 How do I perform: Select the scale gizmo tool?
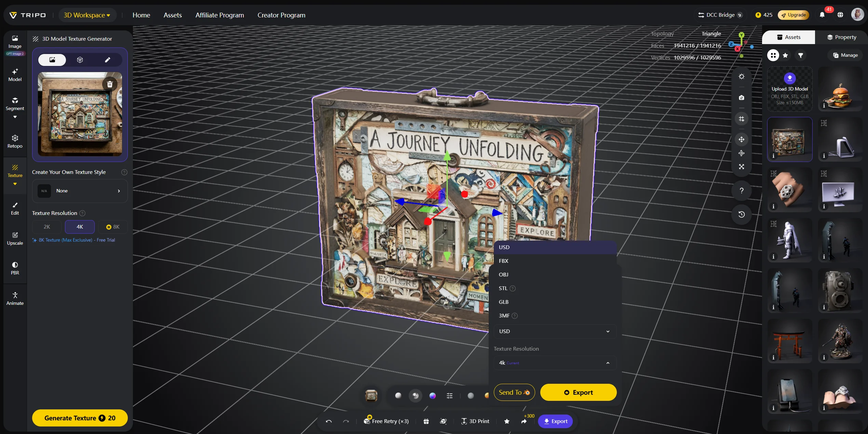click(741, 167)
